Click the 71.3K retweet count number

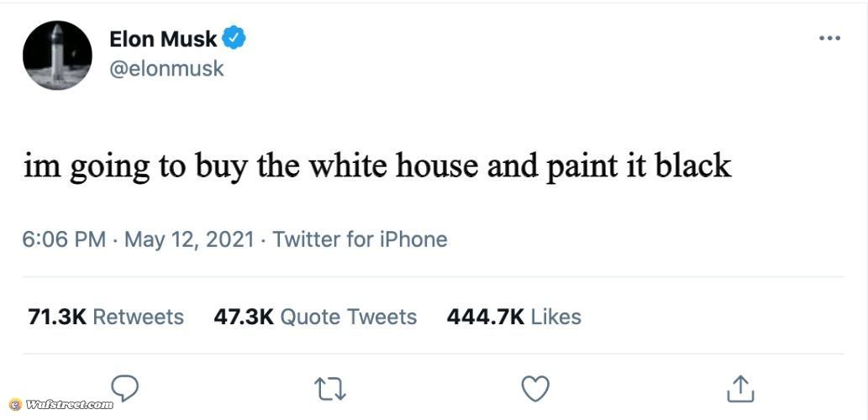57,317
